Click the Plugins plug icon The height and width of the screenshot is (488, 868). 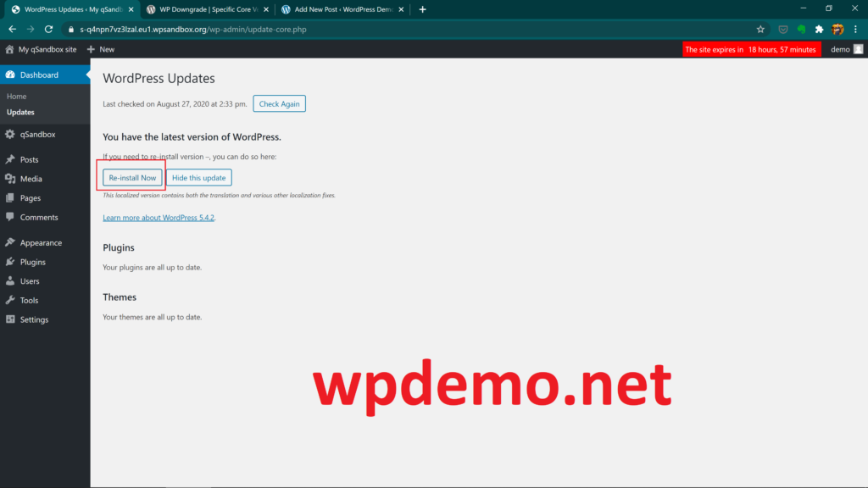click(x=10, y=262)
